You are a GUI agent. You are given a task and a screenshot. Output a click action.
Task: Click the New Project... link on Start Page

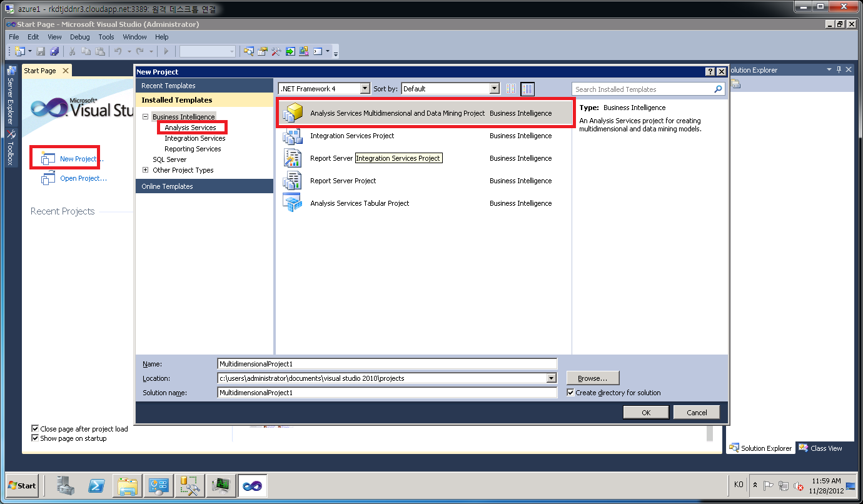pos(81,159)
